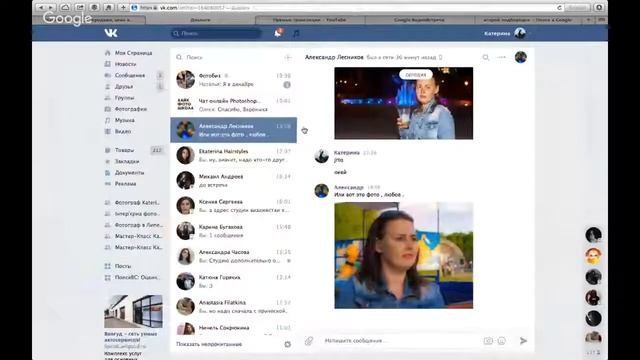The height and width of the screenshot is (360, 640).
Task: Switch to the YouTube browser tab
Action: pyautogui.click(x=309, y=20)
